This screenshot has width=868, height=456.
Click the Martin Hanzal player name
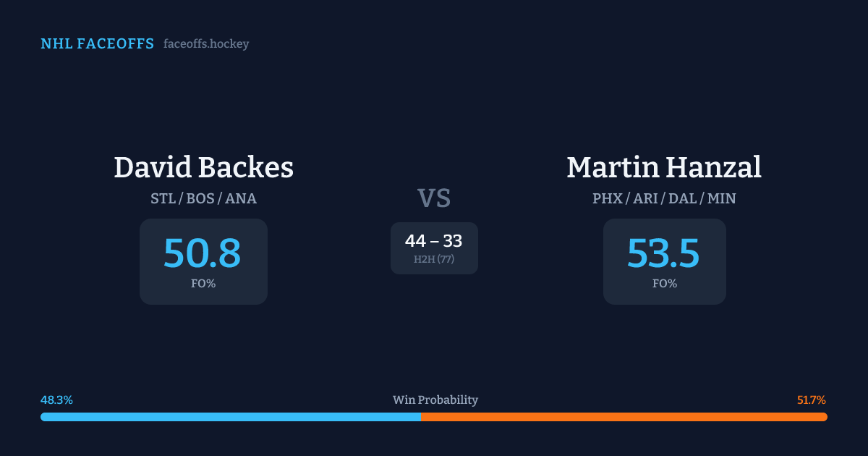click(x=663, y=168)
